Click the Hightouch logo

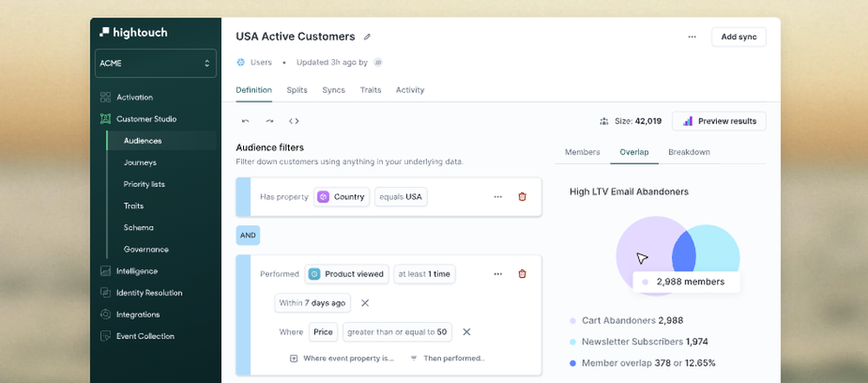point(133,32)
